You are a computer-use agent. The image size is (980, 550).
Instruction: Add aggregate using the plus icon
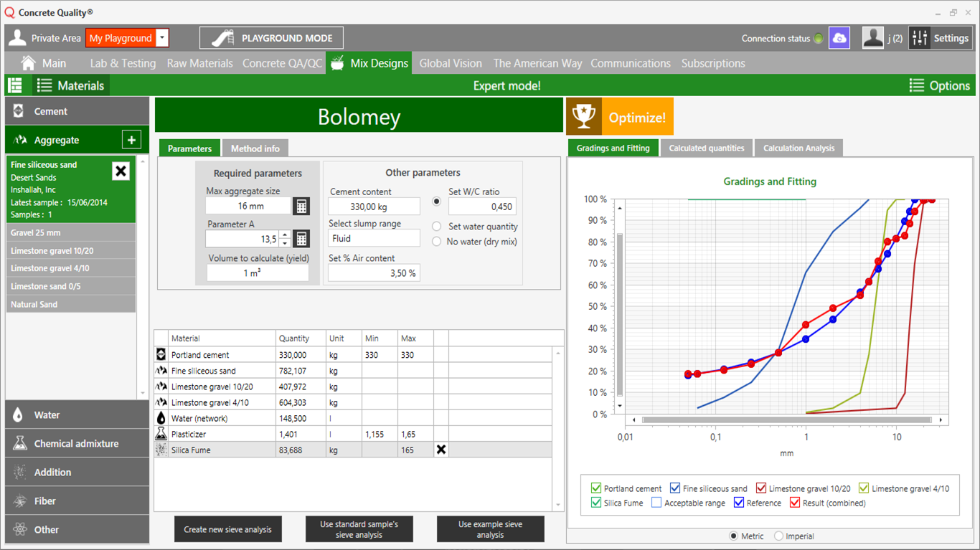[x=131, y=140]
